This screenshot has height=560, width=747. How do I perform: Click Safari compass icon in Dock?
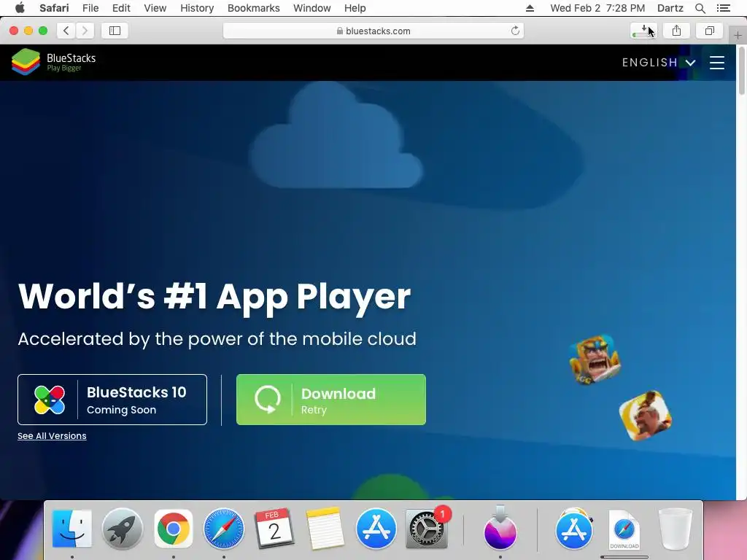[x=224, y=529]
